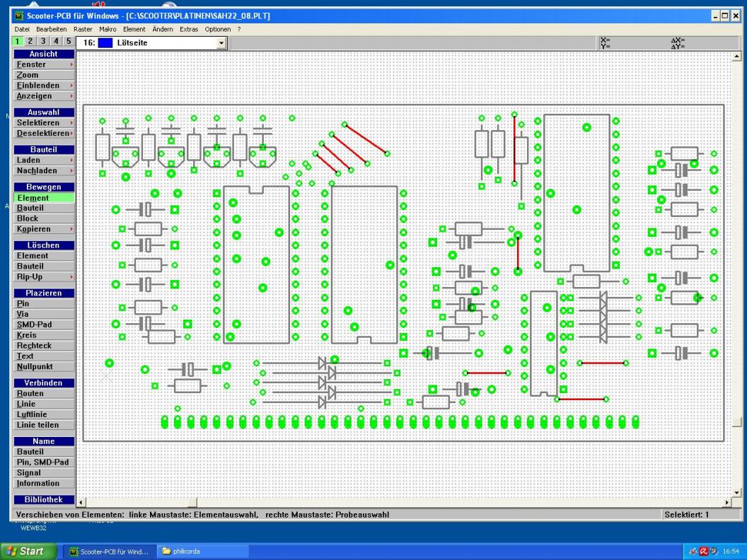Viewport: 747px width, 560px height.
Task: Open the Lötseite layer dropdown
Action: 221,43
